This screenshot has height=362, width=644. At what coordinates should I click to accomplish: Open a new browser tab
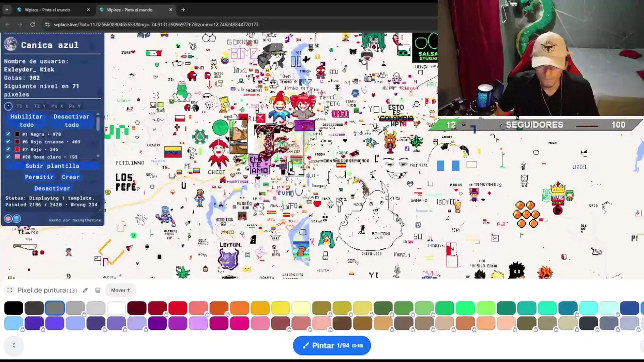183,10
